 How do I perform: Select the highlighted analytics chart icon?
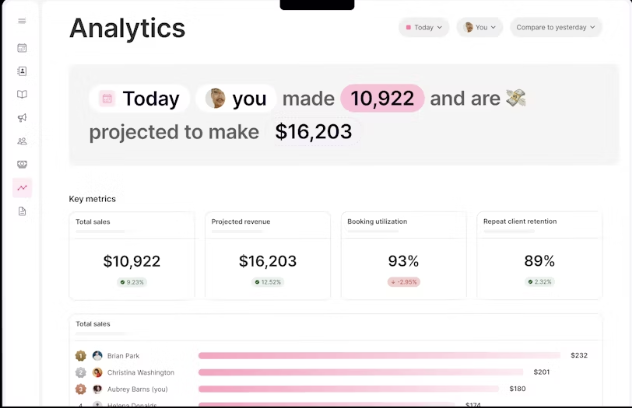click(22, 187)
